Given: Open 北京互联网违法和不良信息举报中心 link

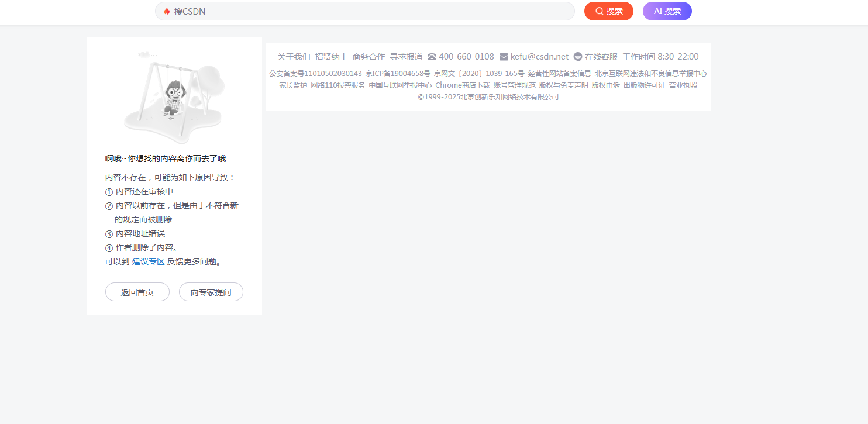Looking at the screenshot, I should pyautogui.click(x=651, y=74).
